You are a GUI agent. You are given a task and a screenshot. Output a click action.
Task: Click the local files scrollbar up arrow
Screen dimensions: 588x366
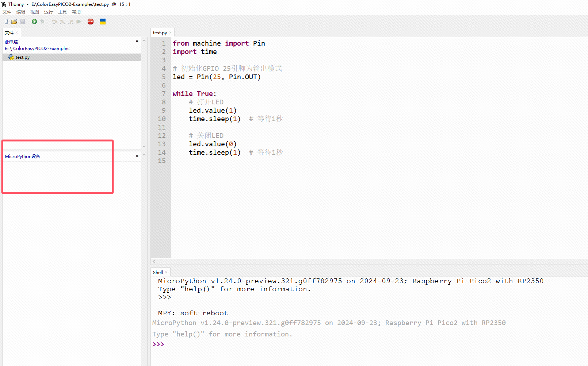click(x=144, y=41)
